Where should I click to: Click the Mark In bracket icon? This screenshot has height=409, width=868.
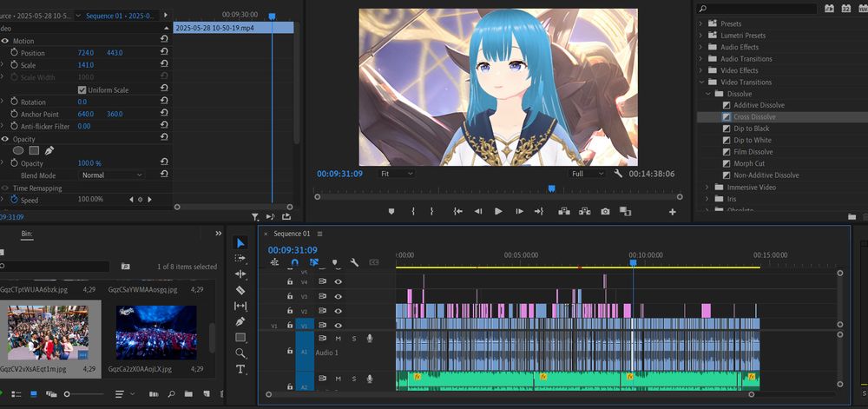click(x=413, y=211)
